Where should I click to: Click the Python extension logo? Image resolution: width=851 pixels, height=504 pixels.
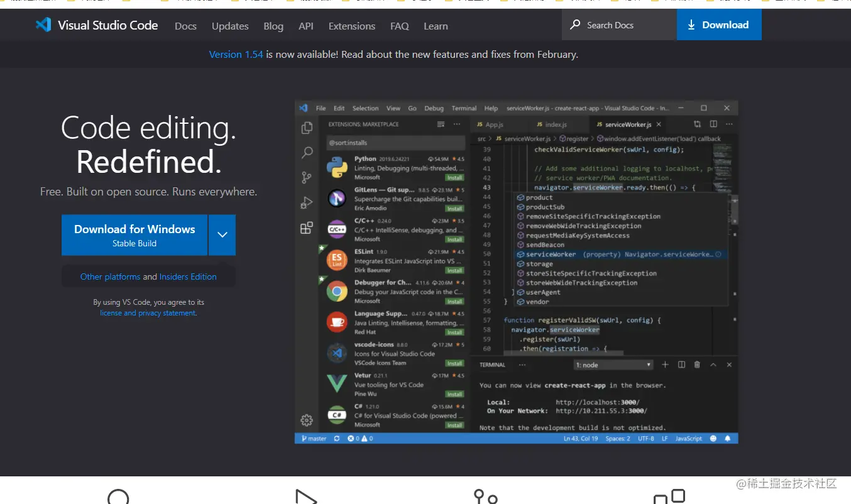(338, 168)
